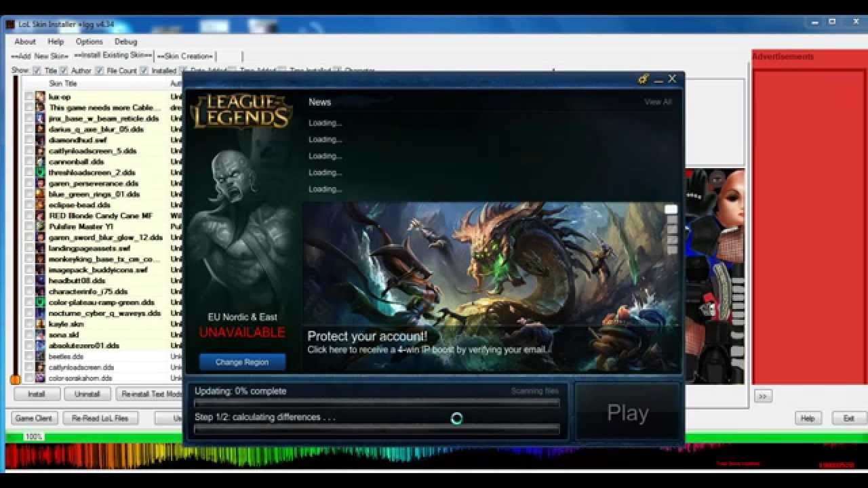
Task: Check the caitlynloadscreen_5.dds checkbox
Action: tap(28, 151)
